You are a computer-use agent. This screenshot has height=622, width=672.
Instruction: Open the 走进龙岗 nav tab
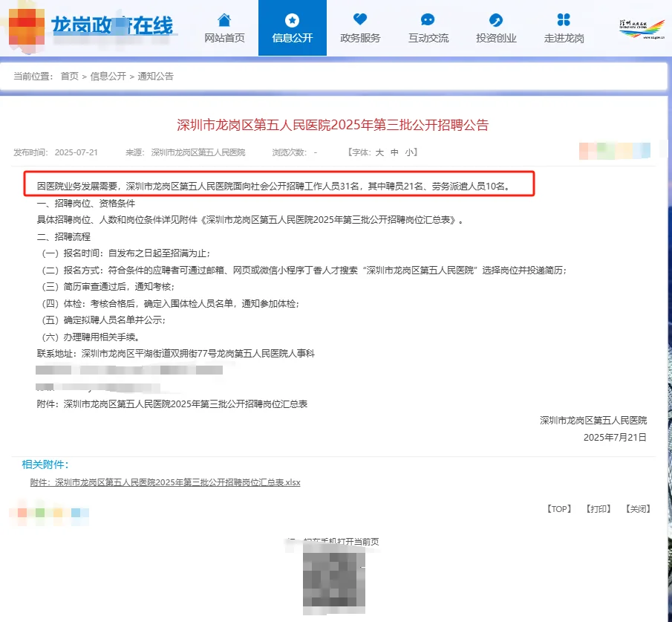click(x=564, y=28)
